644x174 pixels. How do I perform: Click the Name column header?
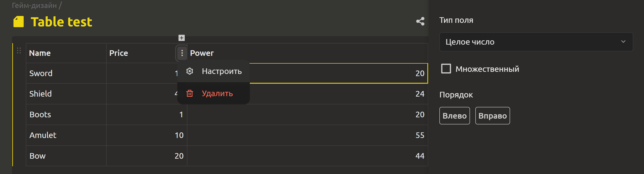click(66, 53)
